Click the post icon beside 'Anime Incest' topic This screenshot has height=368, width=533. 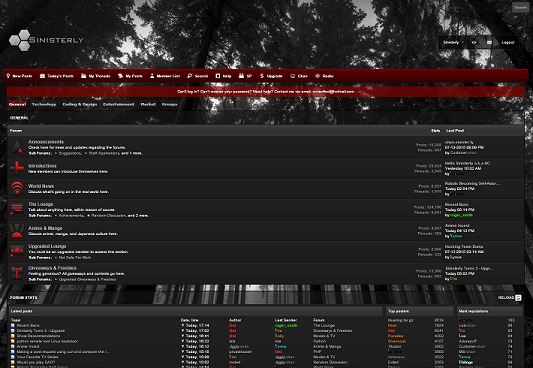point(13,347)
